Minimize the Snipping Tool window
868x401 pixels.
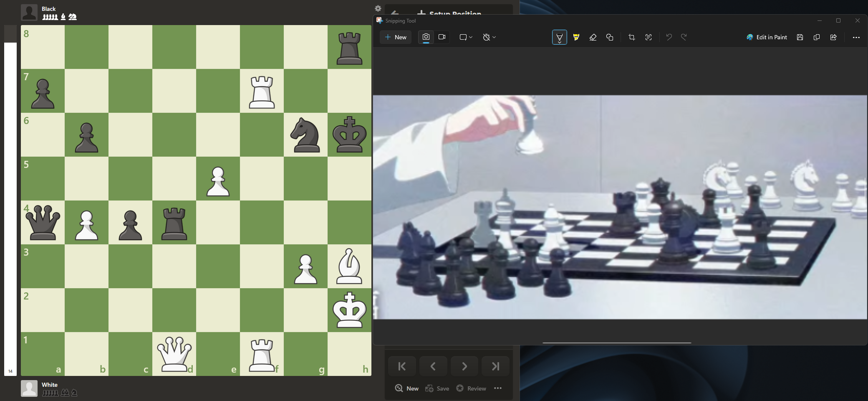(820, 20)
